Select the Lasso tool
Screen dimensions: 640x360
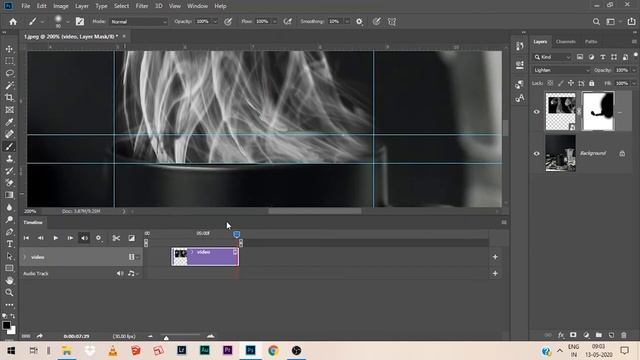pyautogui.click(x=9, y=73)
